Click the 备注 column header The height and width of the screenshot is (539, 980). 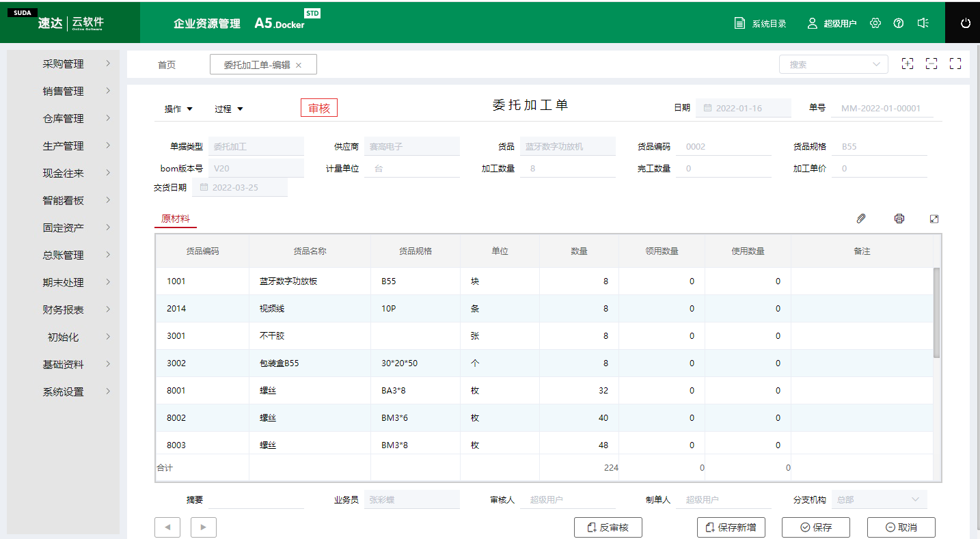[x=862, y=251]
